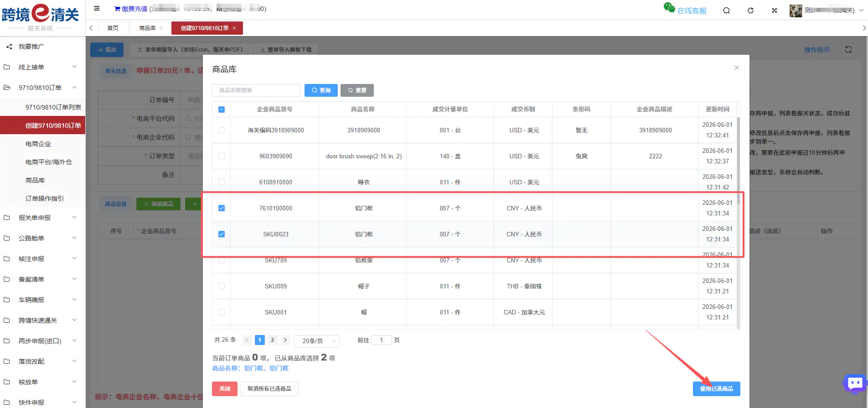Viewport: 868px width, 408px height.
Task: Click the 前往 page number input
Action: 382,340
